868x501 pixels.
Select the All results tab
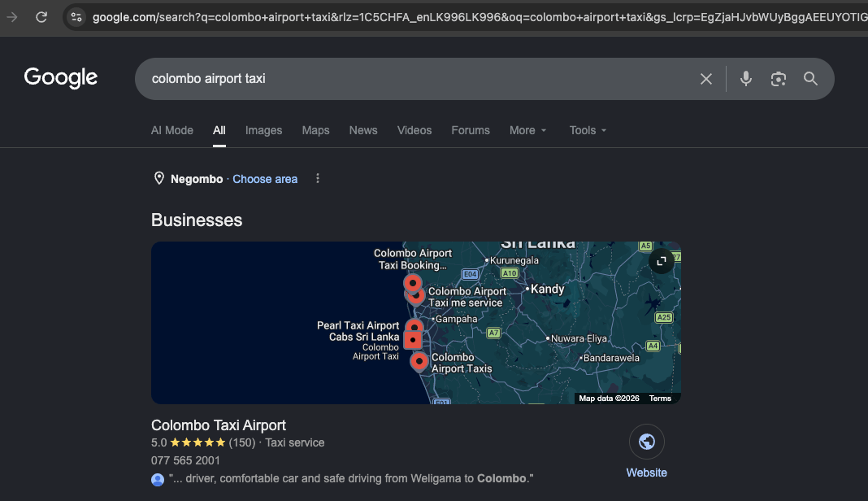click(219, 130)
